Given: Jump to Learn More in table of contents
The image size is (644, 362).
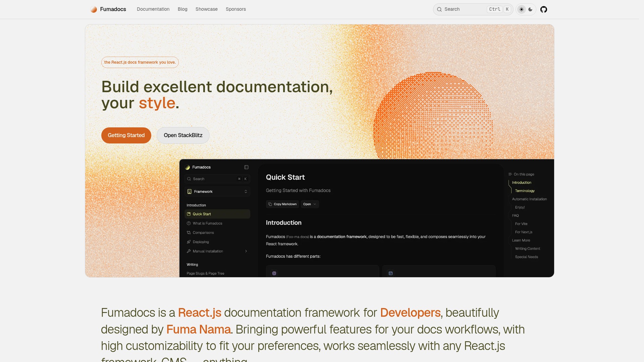Looking at the screenshot, I should pos(521,240).
